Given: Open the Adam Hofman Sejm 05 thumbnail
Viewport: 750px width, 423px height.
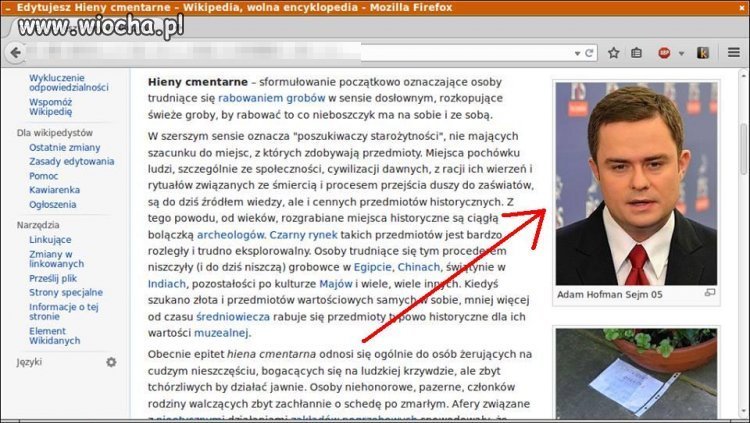Looking at the screenshot, I should [x=636, y=184].
